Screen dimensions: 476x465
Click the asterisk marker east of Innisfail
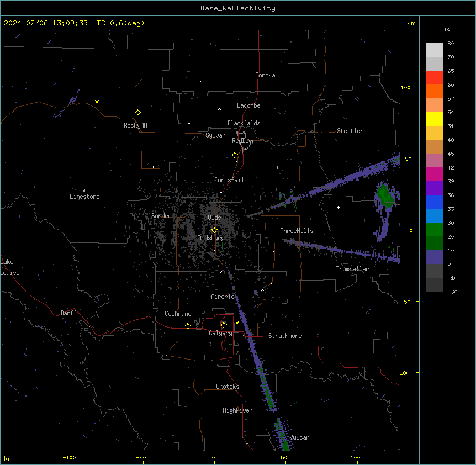(277, 167)
